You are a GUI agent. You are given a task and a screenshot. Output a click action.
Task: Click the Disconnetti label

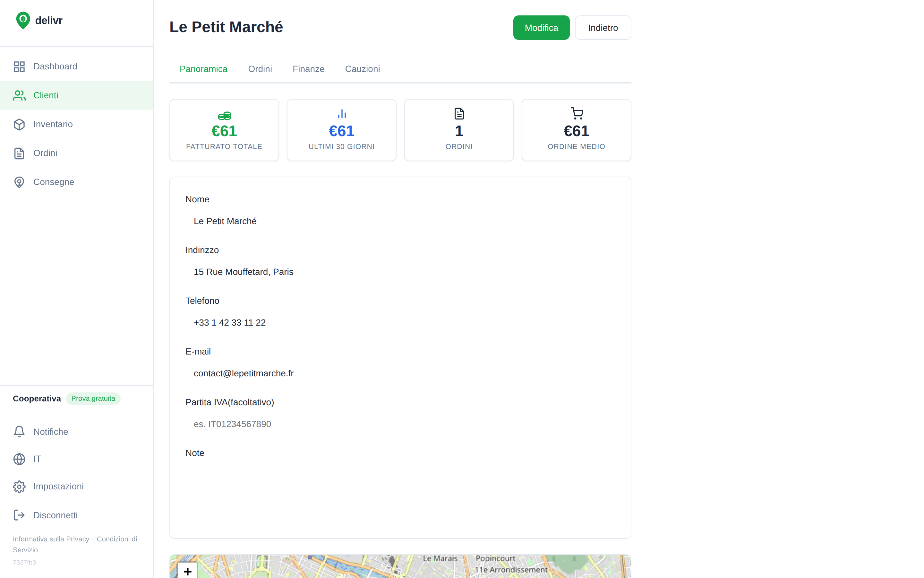tap(56, 515)
